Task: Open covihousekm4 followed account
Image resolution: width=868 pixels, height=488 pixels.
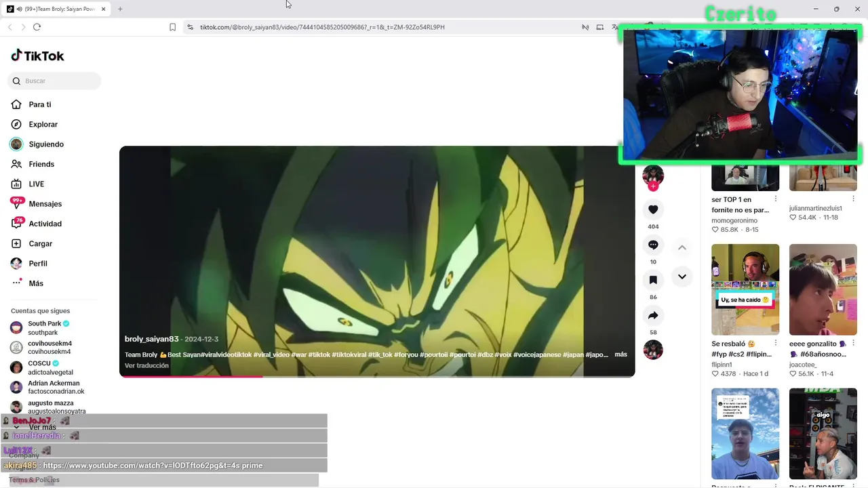Action: 50,348
